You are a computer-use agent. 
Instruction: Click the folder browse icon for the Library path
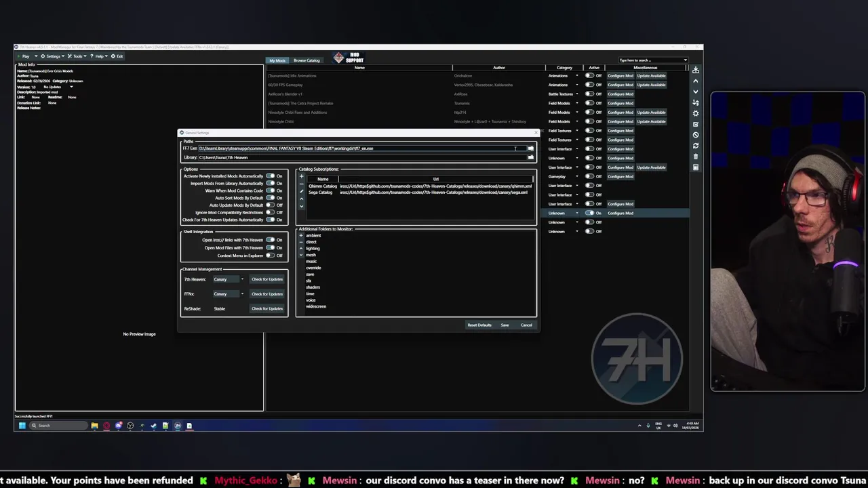coord(531,157)
